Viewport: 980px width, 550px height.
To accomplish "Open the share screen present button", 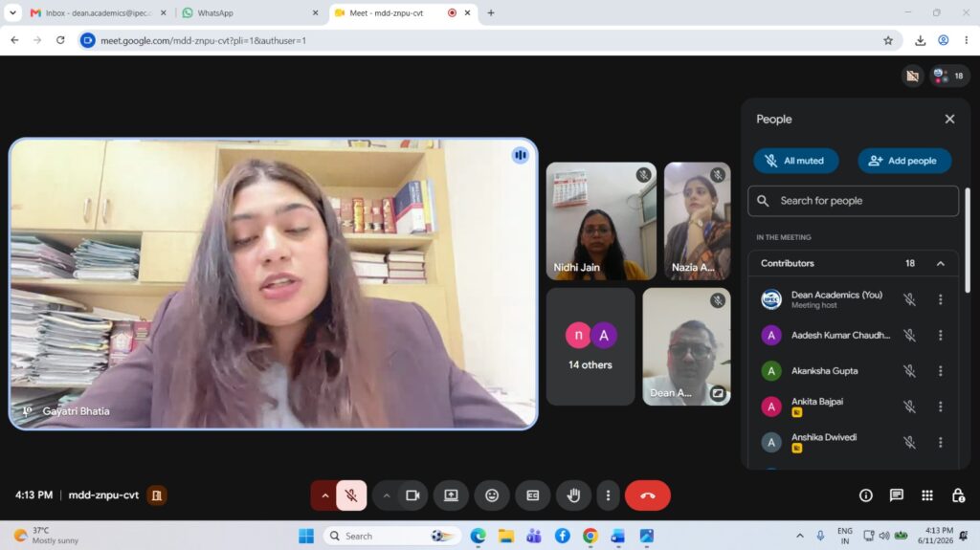I will [x=451, y=495].
